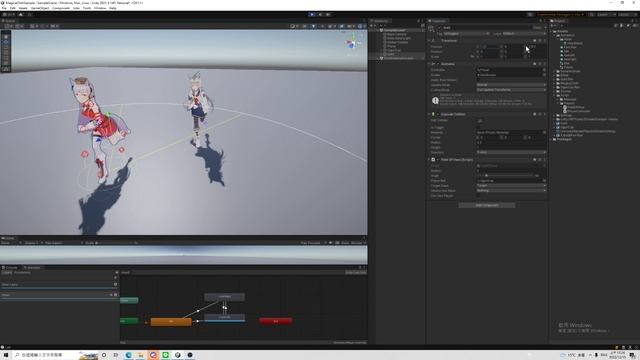Select the Project panel tab
This screenshot has height=360, width=640.
[x=558, y=21]
